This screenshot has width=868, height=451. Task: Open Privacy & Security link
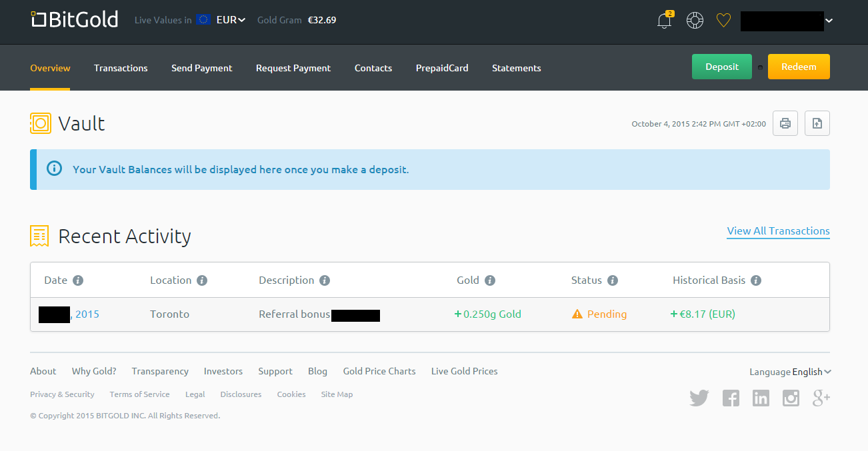[x=62, y=394]
